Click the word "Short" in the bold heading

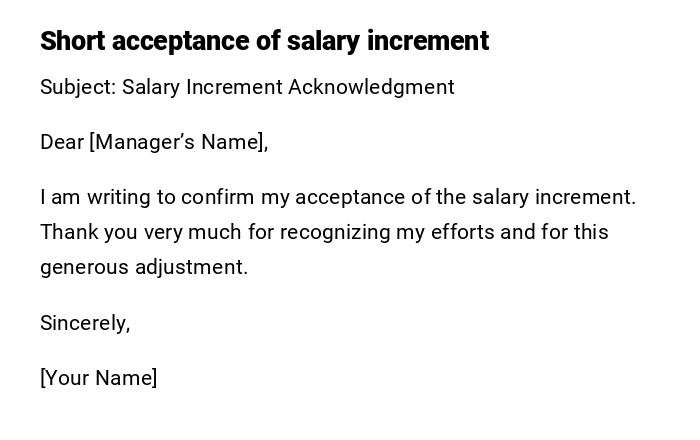(73, 41)
